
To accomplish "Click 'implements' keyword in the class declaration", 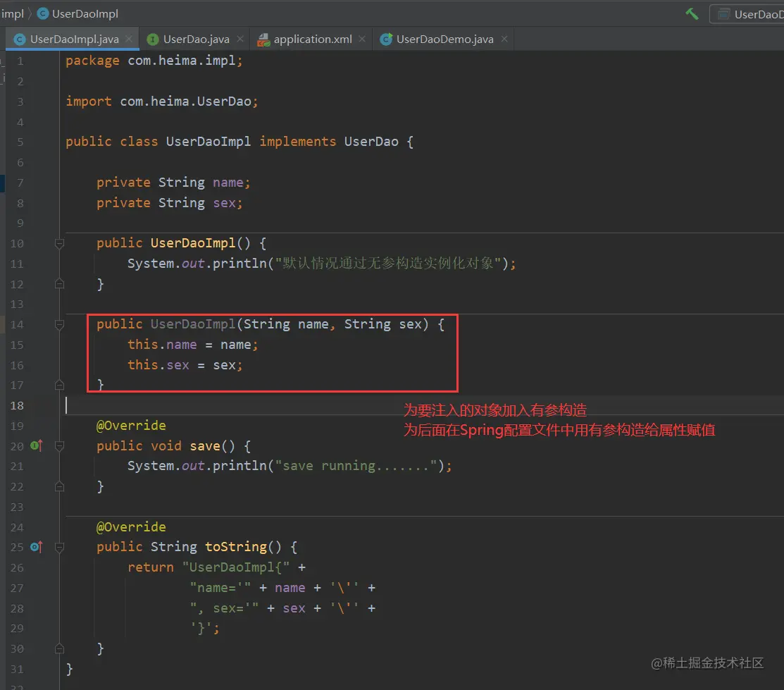I will click(298, 142).
